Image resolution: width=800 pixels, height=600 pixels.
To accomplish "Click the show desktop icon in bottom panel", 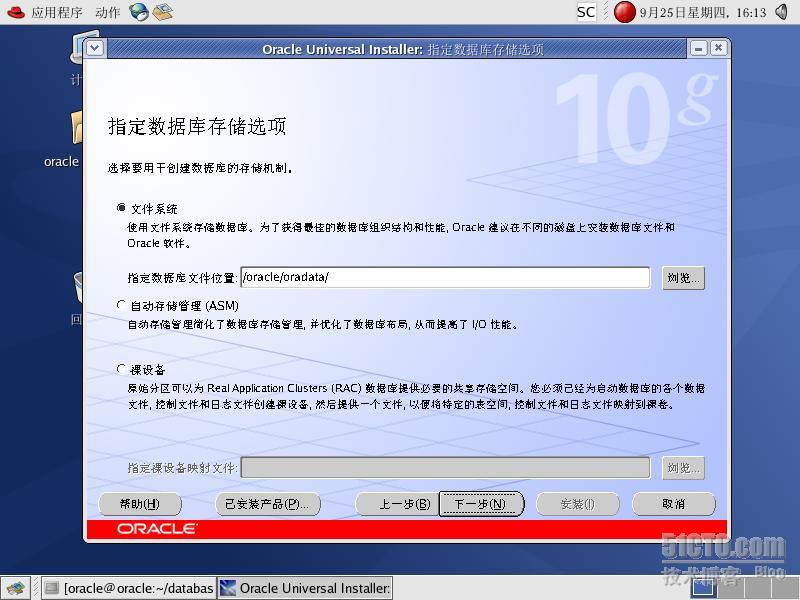I will point(15,588).
